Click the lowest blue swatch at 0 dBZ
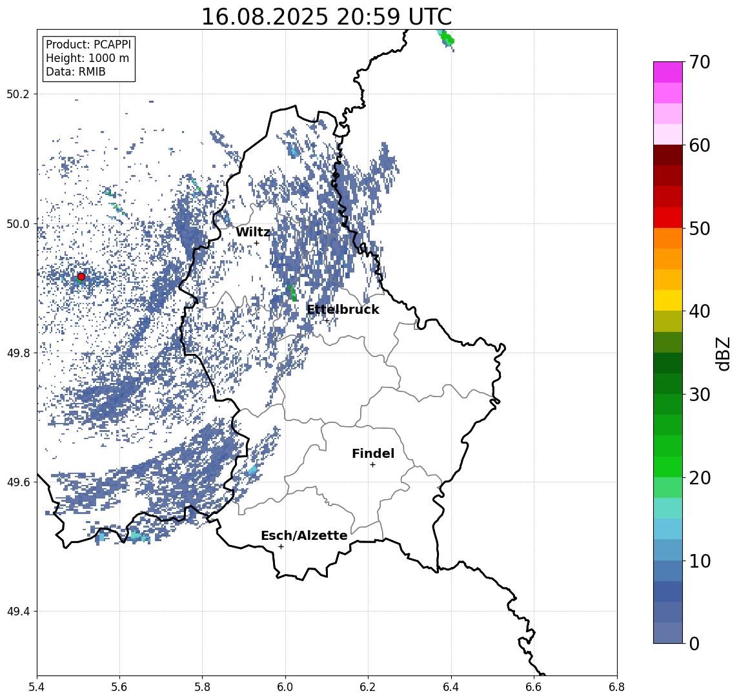 (668, 633)
